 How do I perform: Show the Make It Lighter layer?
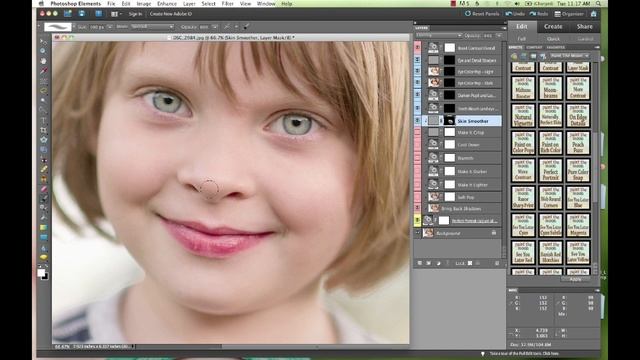pos(418,184)
